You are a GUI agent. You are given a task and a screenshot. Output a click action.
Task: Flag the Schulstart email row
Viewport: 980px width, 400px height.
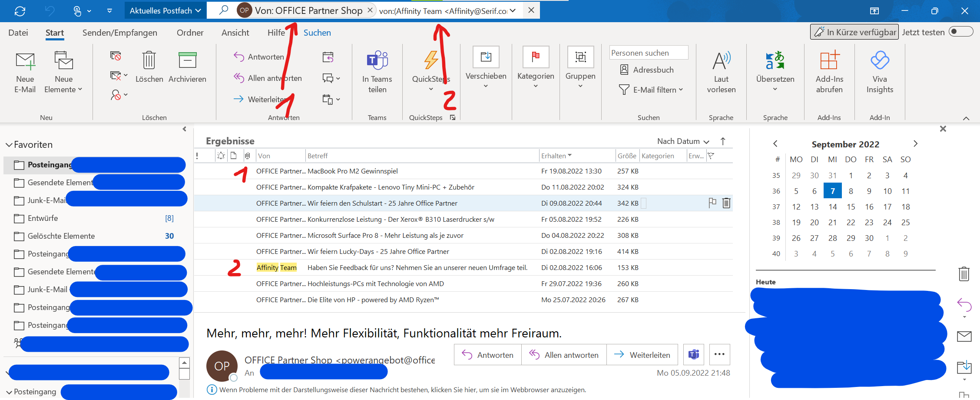pos(712,203)
